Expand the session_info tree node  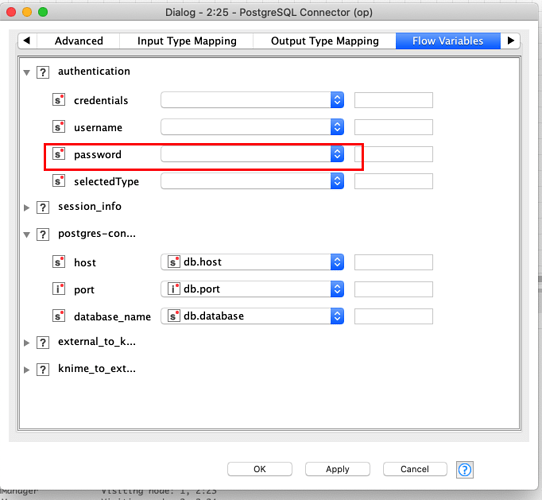coord(27,207)
